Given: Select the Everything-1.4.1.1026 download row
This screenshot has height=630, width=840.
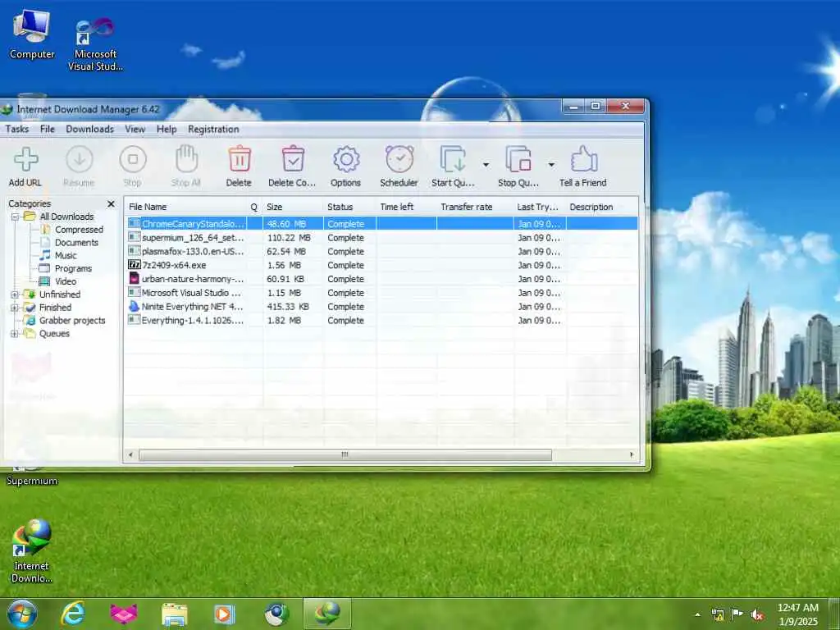Looking at the screenshot, I should click(382, 321).
